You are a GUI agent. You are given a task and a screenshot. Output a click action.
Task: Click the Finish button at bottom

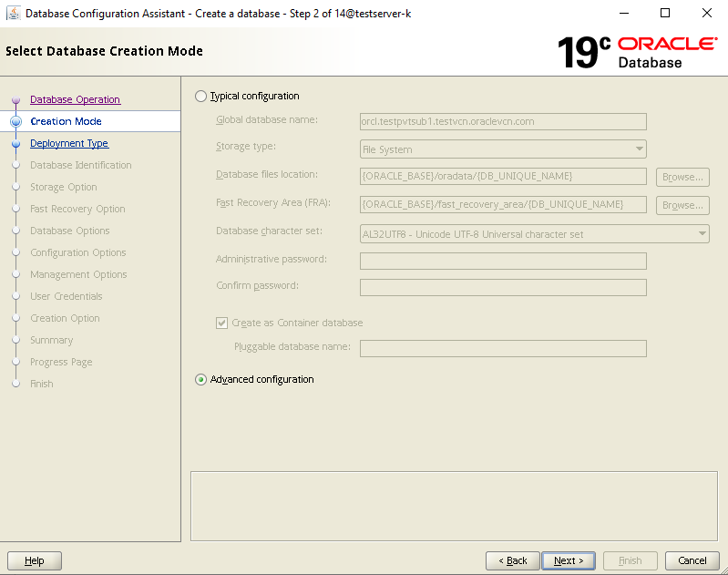pyautogui.click(x=630, y=560)
